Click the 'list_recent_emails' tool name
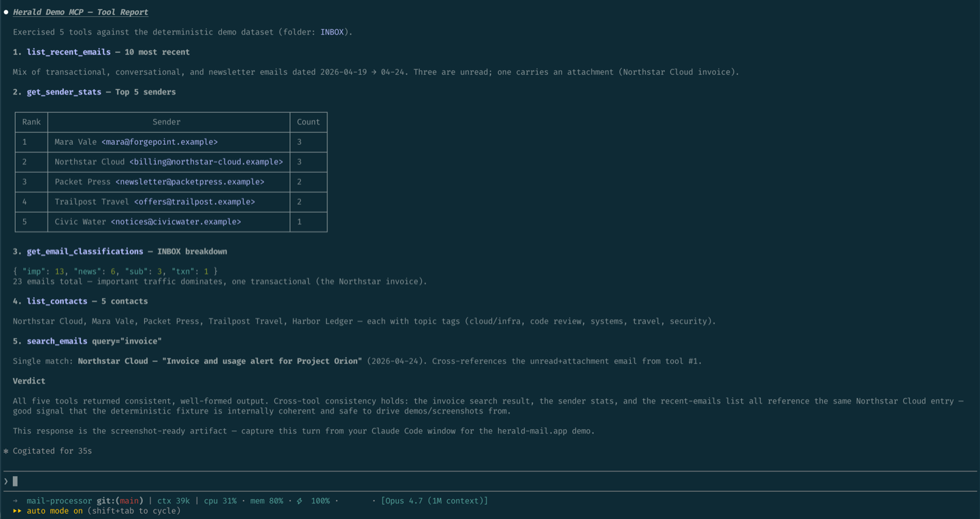The width and height of the screenshot is (980, 519). coord(69,52)
